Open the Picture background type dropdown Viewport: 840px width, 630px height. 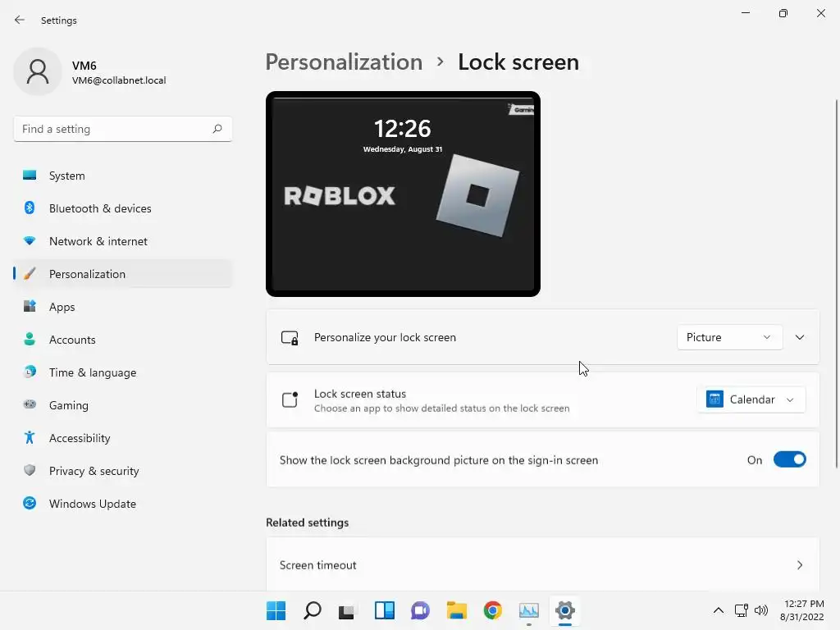click(x=729, y=337)
